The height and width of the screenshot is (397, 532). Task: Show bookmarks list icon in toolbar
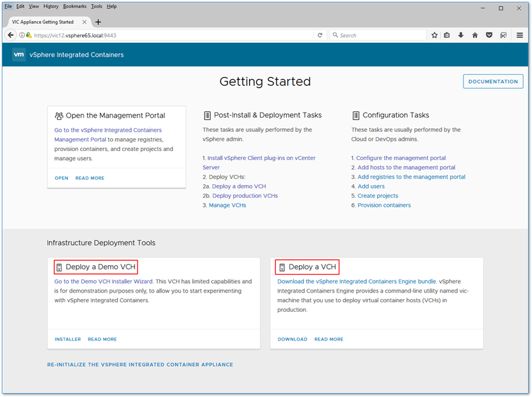click(x=447, y=35)
